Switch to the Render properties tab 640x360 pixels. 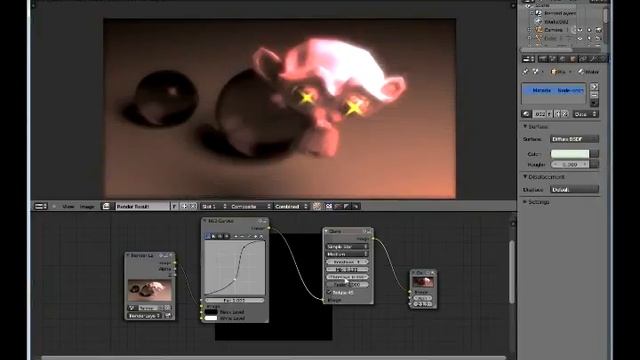(x=543, y=59)
